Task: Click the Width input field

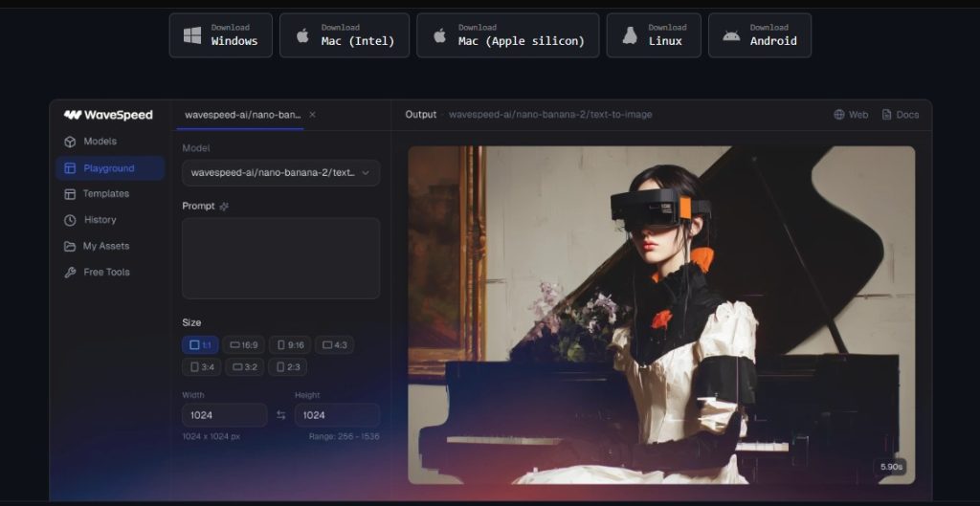Action: click(x=224, y=415)
